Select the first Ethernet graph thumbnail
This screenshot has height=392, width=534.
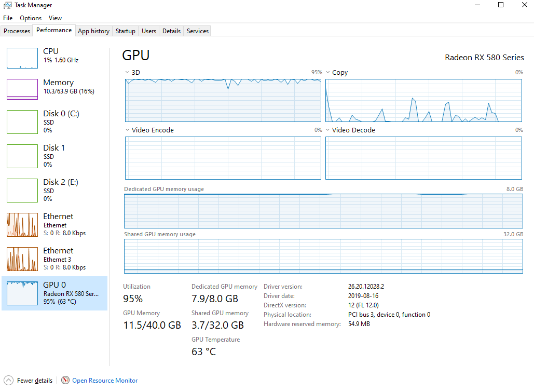pyautogui.click(x=22, y=225)
